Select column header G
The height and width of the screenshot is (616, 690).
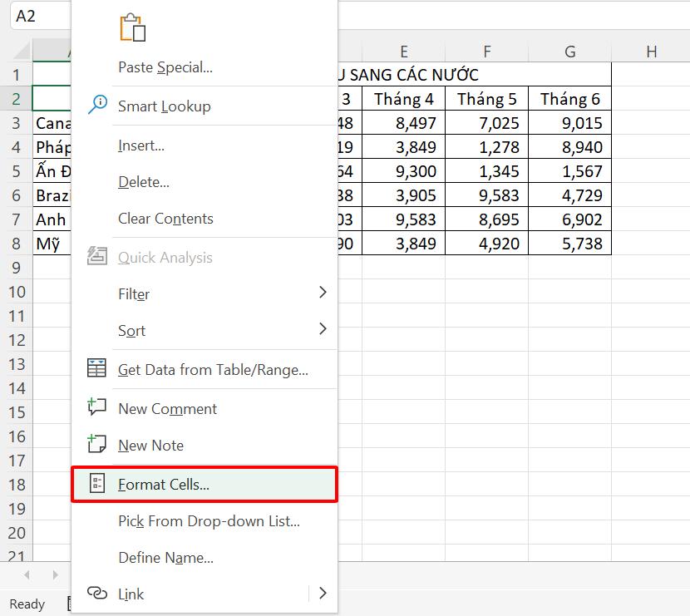[x=569, y=52]
